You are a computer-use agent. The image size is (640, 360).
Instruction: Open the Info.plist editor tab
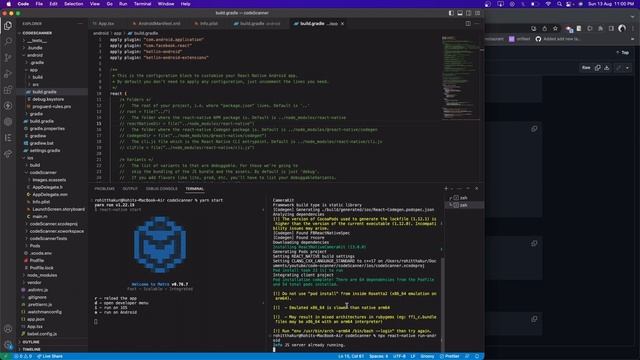click(x=207, y=24)
